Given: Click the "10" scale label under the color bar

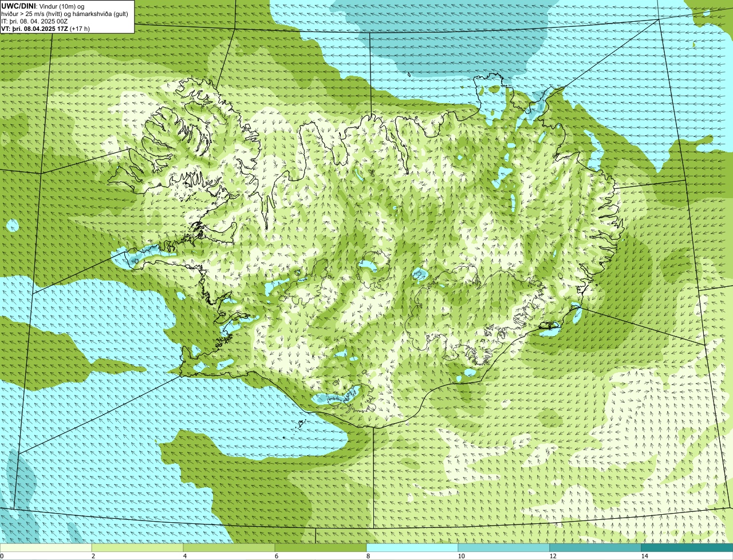Looking at the screenshot, I should click(461, 556).
